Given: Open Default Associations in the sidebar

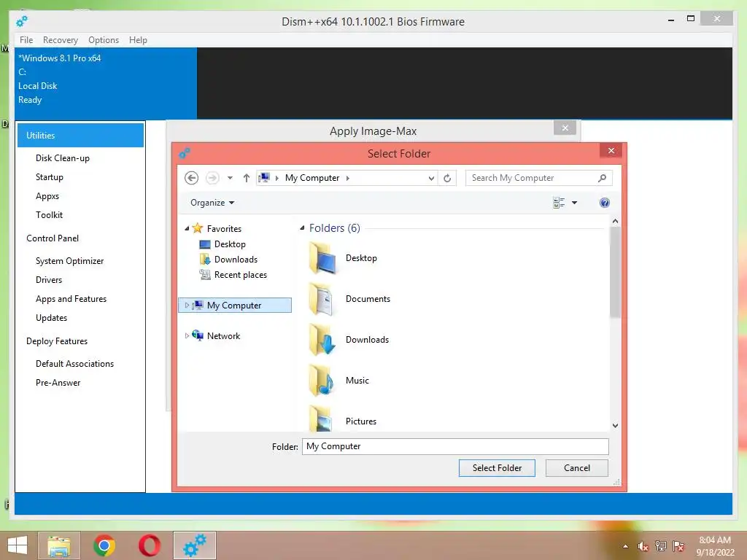Looking at the screenshot, I should point(75,364).
